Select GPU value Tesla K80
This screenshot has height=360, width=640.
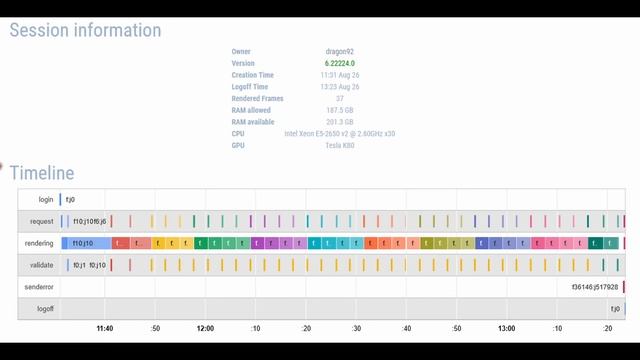tap(340, 145)
